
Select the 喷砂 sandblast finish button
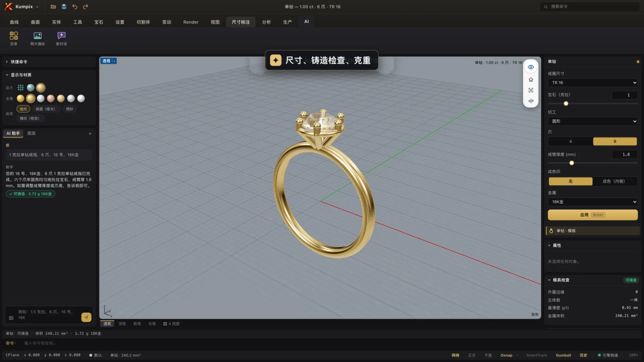pos(69,109)
